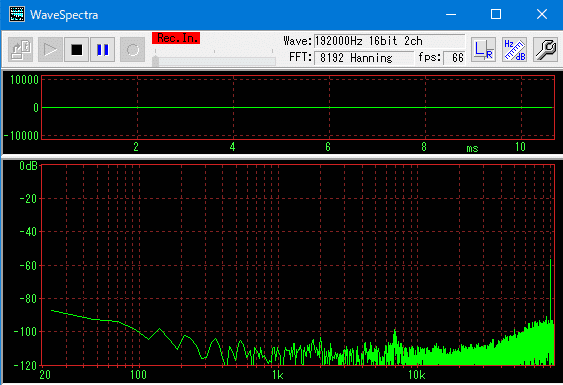
Task: Pause with the blue bars button
Action: pyautogui.click(x=103, y=50)
